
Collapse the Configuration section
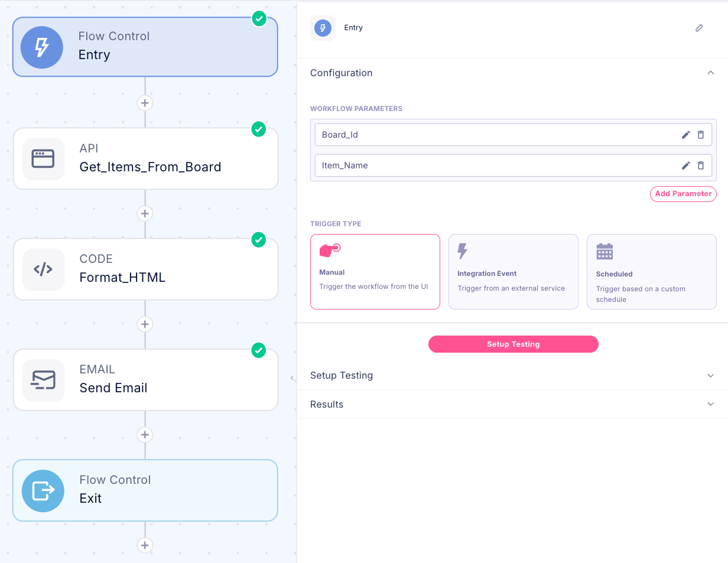(x=710, y=73)
